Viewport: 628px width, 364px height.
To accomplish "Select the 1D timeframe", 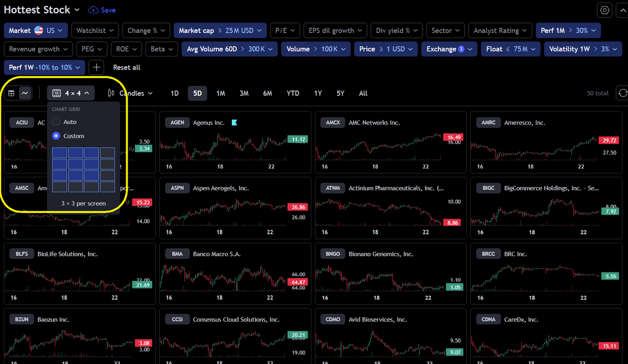I will pos(175,93).
